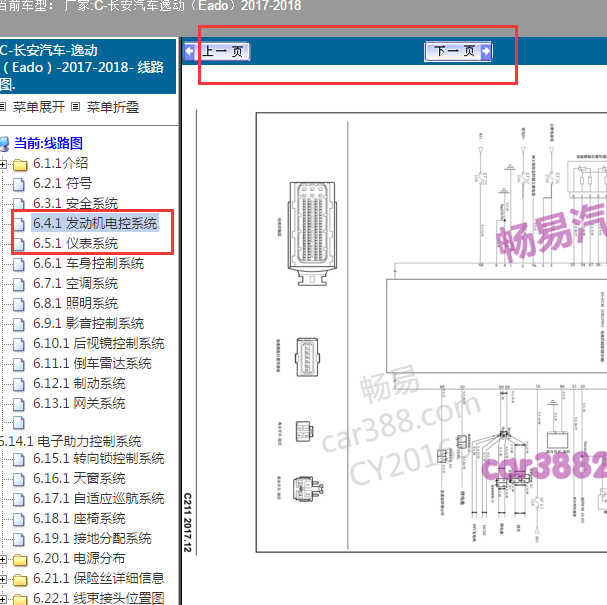Click page icon beside 6.15.1 转向锁控制系统
607x605 pixels.
[19, 460]
